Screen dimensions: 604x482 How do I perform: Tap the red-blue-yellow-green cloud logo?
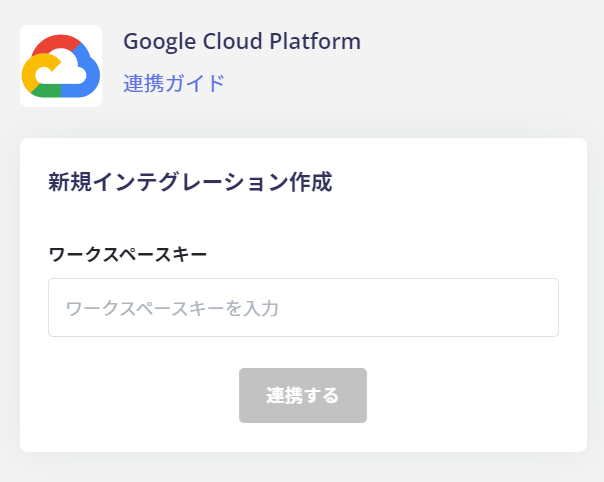(61, 66)
